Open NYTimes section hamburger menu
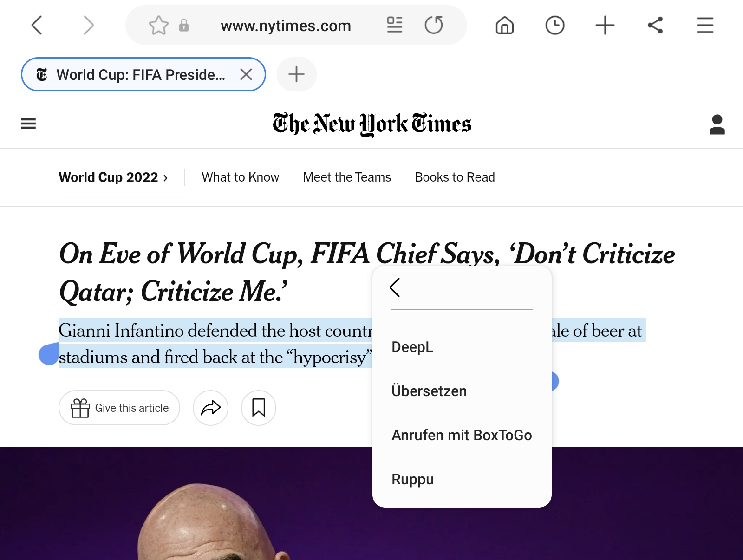The height and width of the screenshot is (560, 743). point(28,124)
